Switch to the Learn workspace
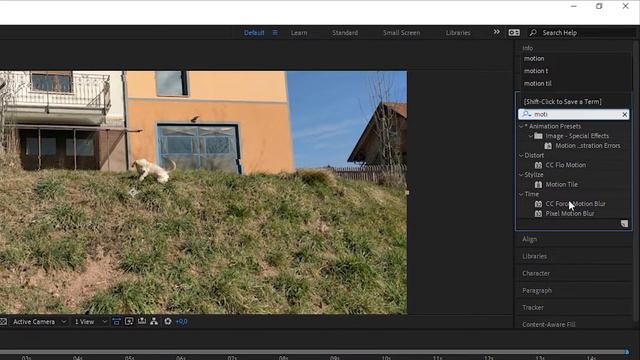 (x=299, y=33)
